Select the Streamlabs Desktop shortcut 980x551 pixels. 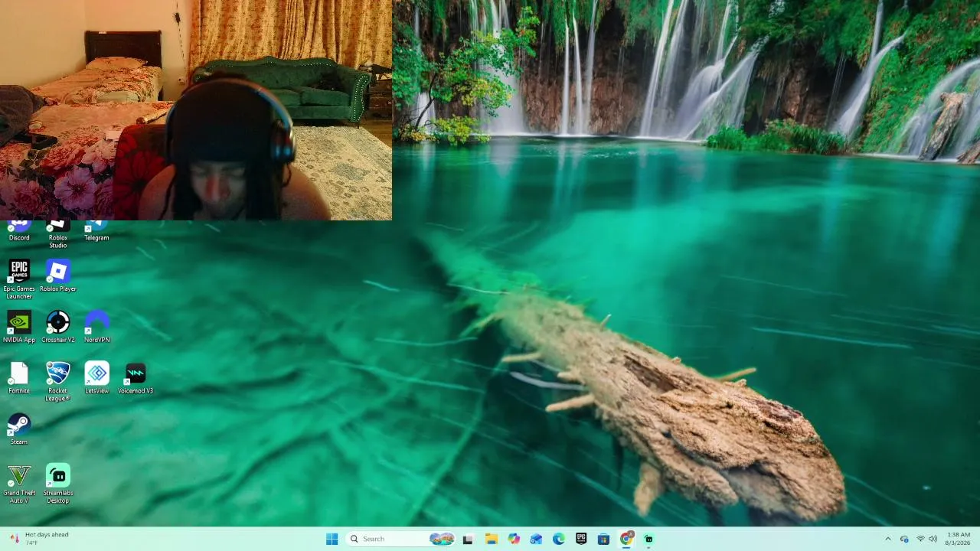pos(58,484)
